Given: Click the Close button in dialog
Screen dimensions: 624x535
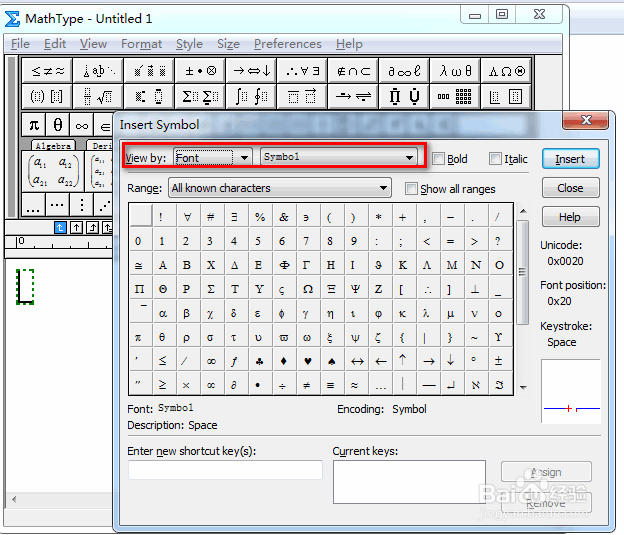Looking at the screenshot, I should pos(570,188).
